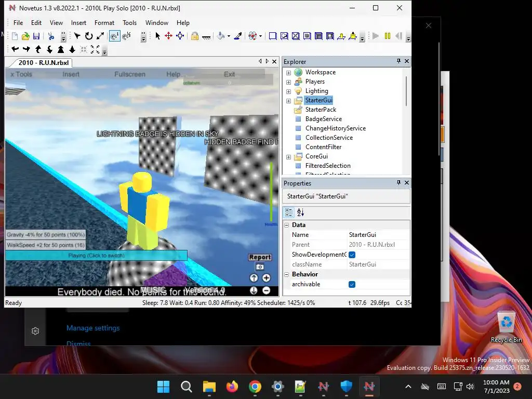Select the yellow Motor tool icon
This screenshot has width=532, height=399.
(353, 36)
